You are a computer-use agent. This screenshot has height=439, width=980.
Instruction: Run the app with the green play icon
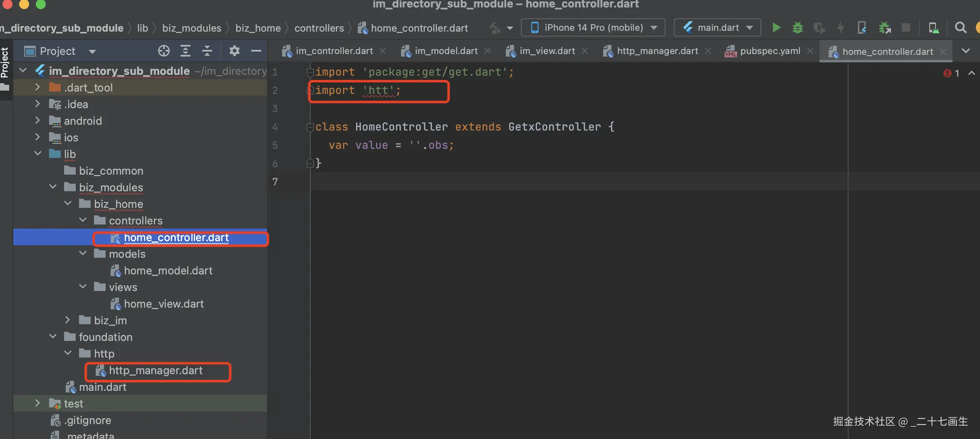point(776,28)
